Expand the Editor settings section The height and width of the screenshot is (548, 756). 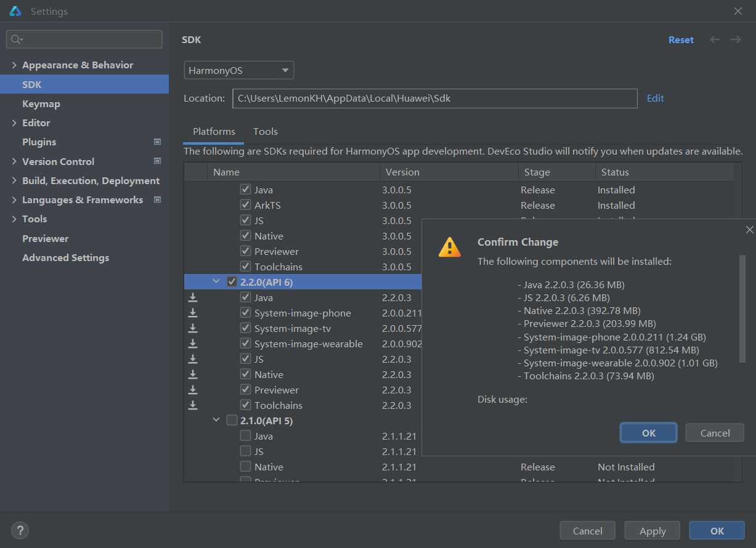click(x=14, y=123)
